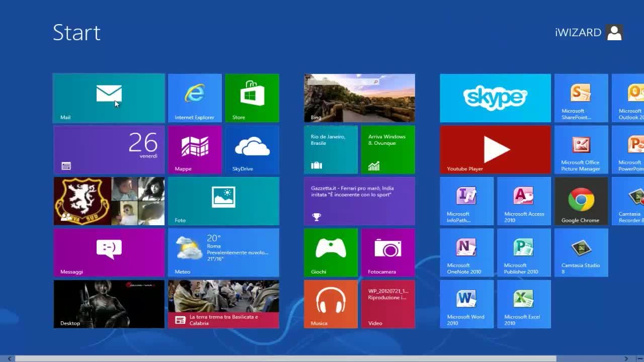Launch Google Chrome tile
644x362 pixels.
581,201
